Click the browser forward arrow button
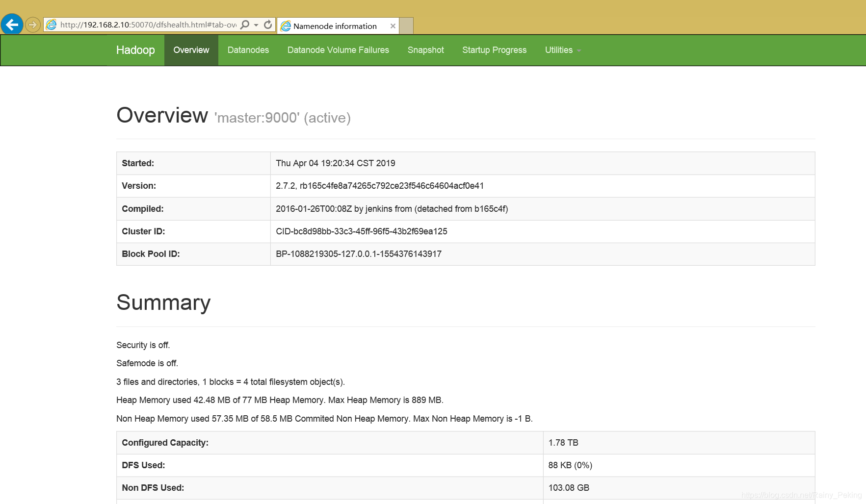The height and width of the screenshot is (504, 866). tap(33, 25)
